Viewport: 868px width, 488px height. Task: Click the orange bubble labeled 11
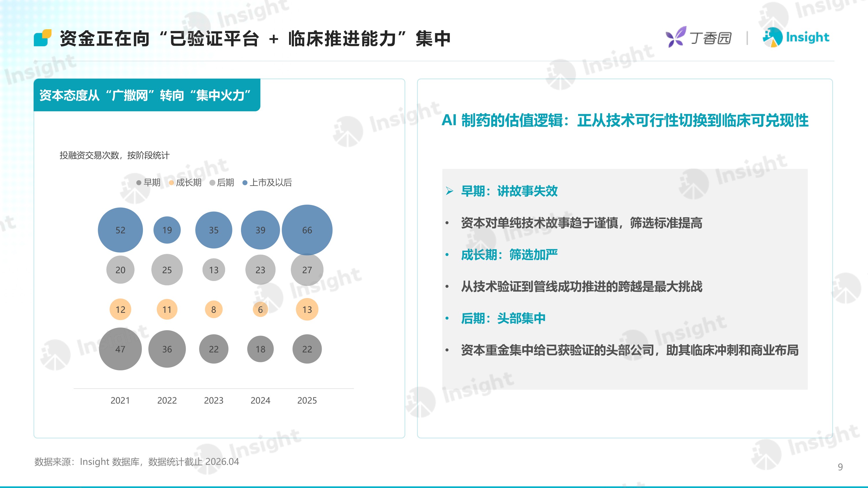[x=167, y=310]
